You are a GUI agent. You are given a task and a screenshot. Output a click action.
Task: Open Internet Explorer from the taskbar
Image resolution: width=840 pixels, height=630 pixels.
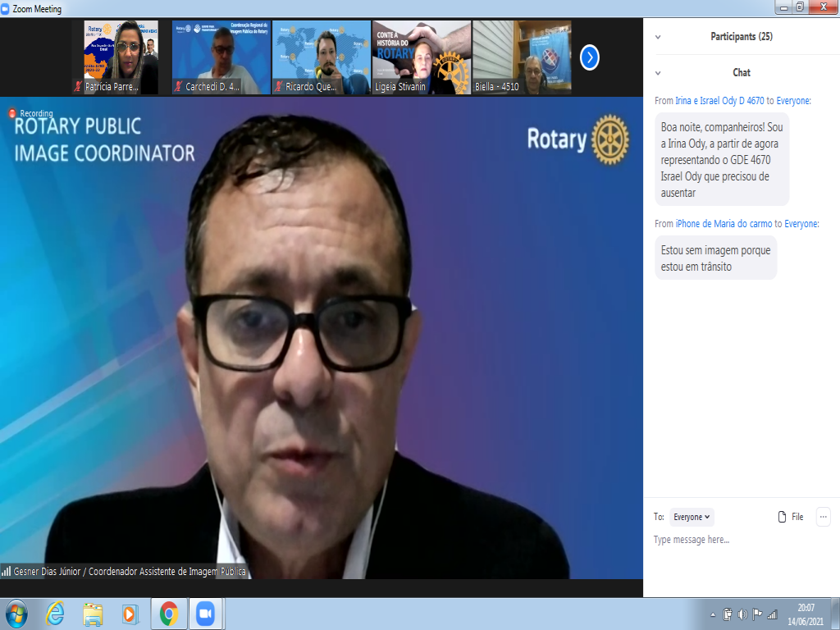56,614
